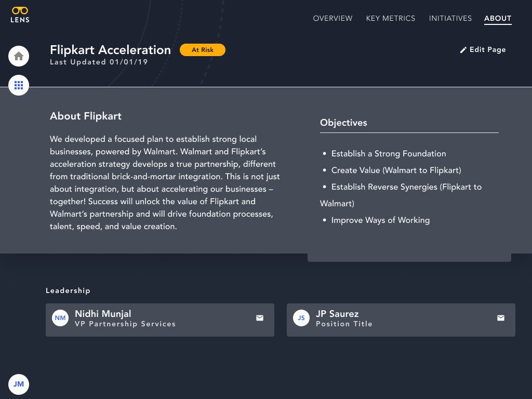
Task: Go to the home icon in sidebar
Action: point(19,56)
